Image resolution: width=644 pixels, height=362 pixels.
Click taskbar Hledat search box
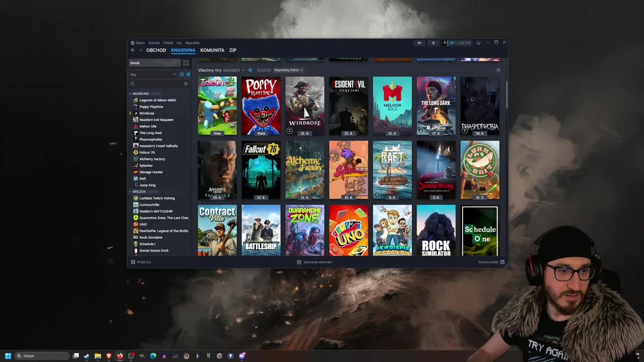click(42, 356)
